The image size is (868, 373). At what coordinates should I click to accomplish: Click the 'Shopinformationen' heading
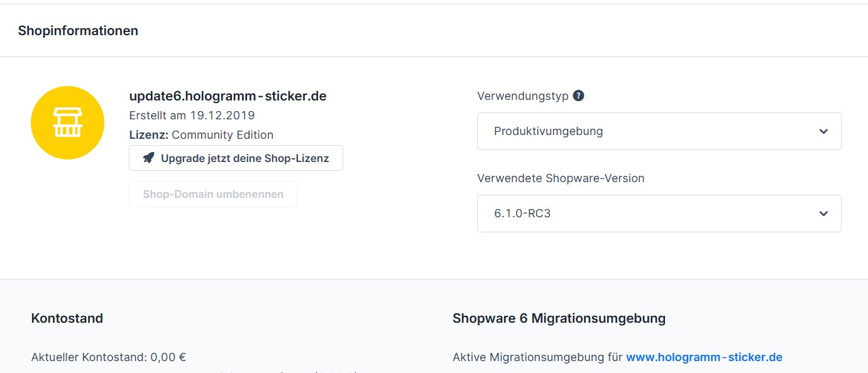point(78,31)
